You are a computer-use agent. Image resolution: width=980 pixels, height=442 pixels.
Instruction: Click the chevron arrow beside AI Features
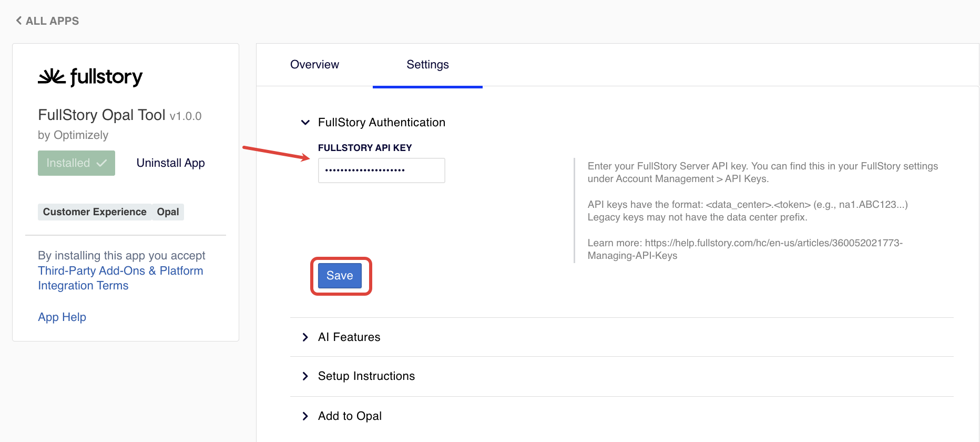point(305,337)
